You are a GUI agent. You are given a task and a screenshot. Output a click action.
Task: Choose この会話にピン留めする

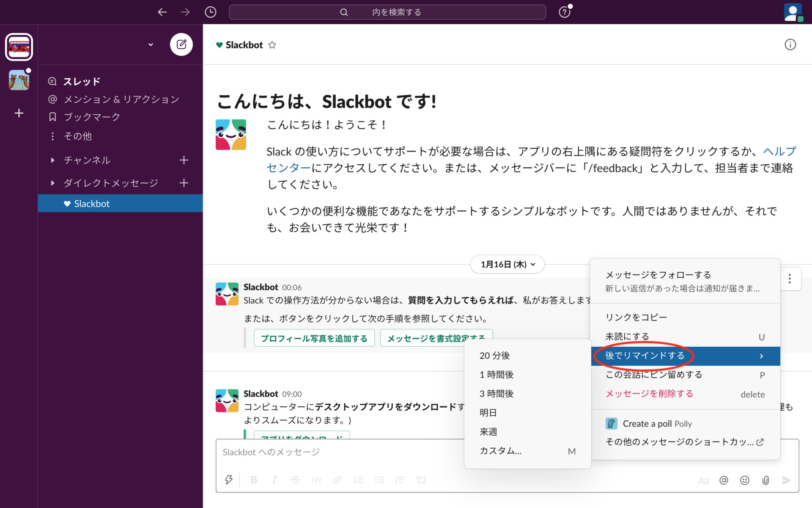686,375
